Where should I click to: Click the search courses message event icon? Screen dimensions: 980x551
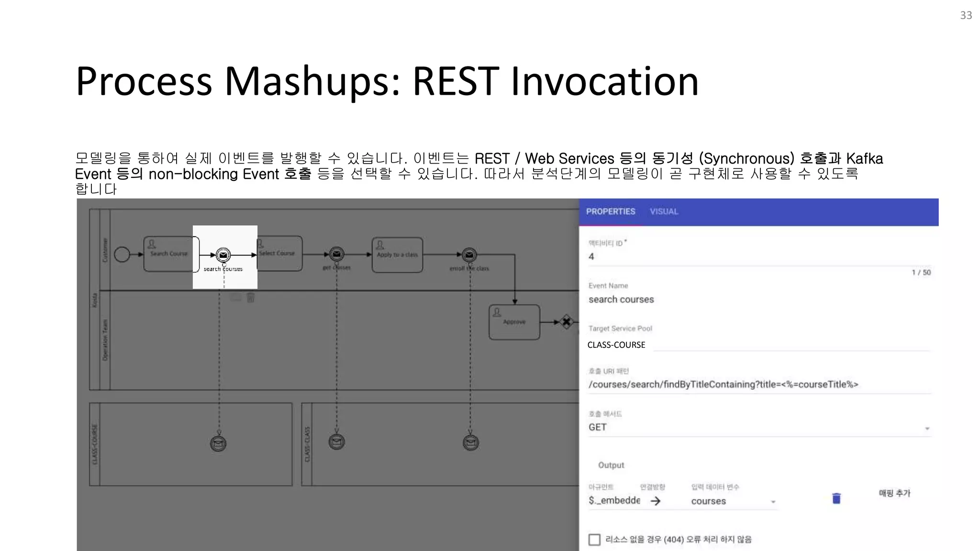[223, 255]
